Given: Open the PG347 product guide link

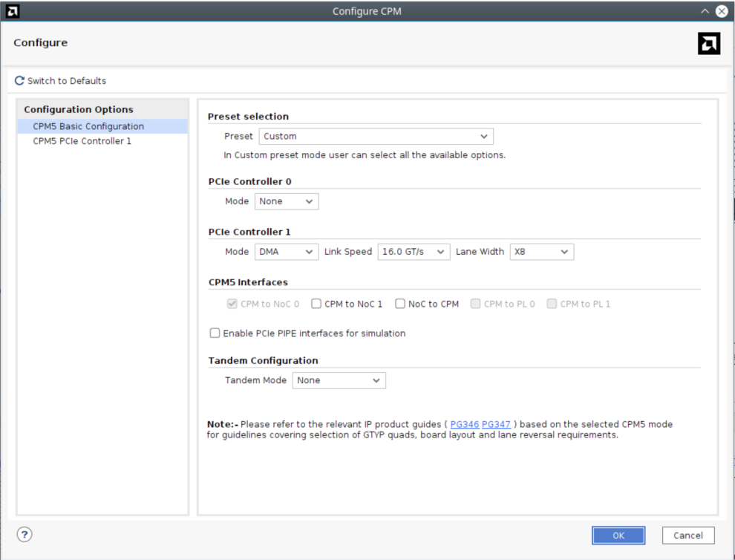Looking at the screenshot, I should point(496,424).
